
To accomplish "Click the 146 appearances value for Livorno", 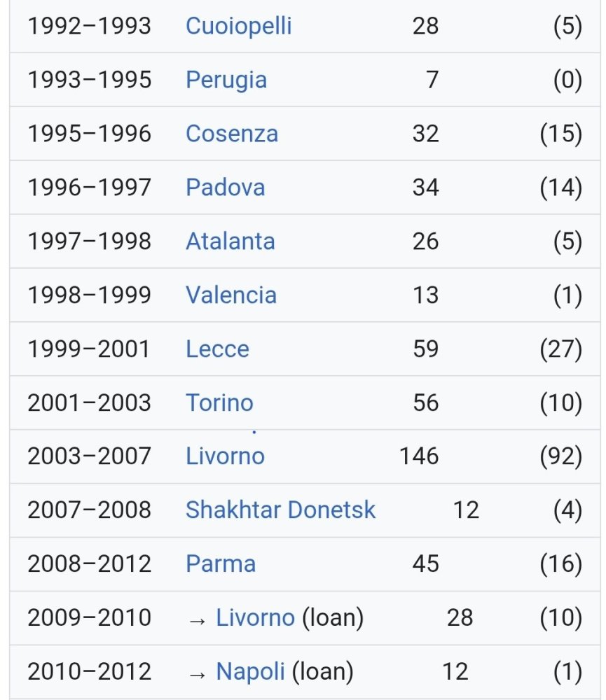I will click(x=419, y=456).
